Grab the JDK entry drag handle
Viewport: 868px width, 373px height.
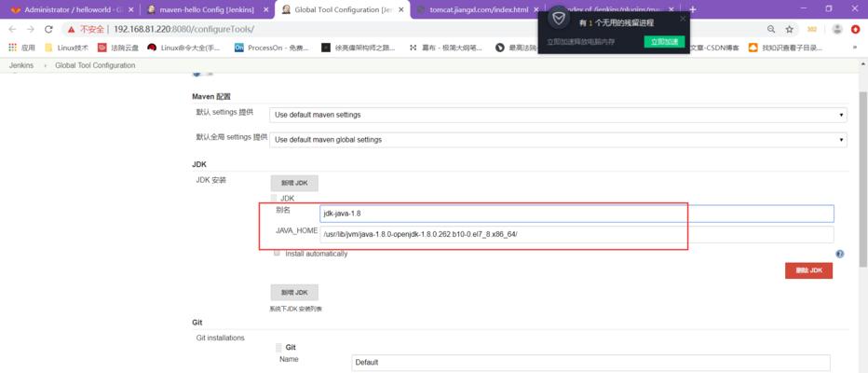274,198
